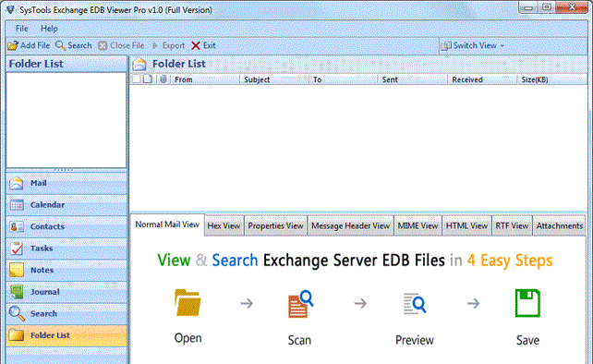593x364 pixels.
Task: Click the Folder List header icon
Action: click(x=139, y=65)
